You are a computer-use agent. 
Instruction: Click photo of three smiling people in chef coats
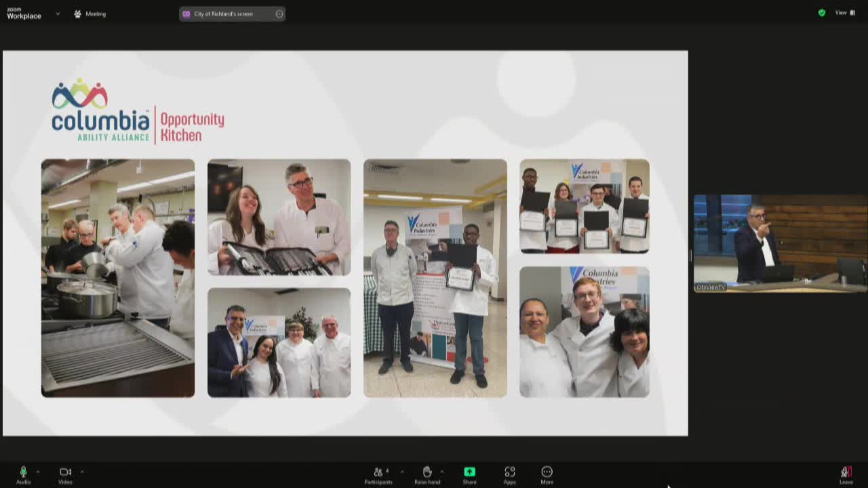[585, 331]
